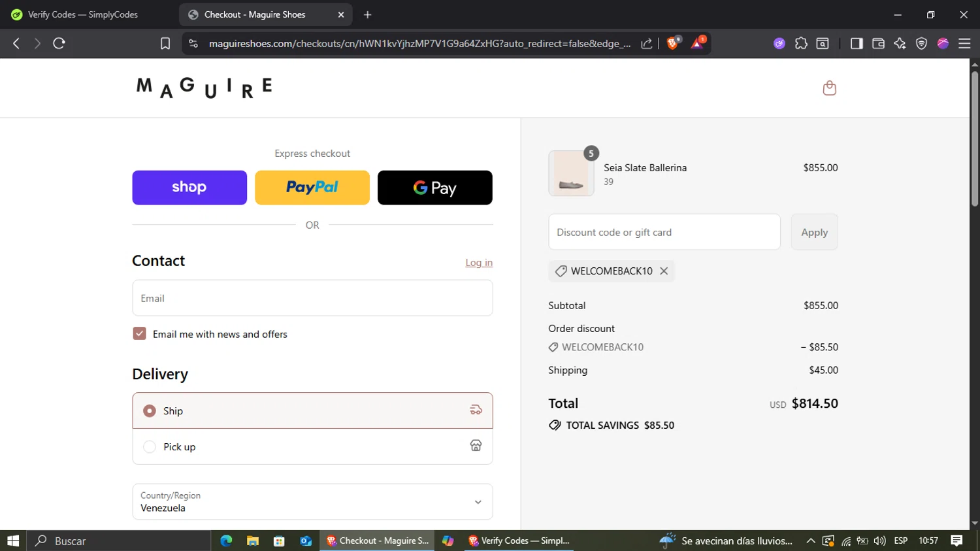The height and width of the screenshot is (551, 980).
Task: Pay with Shop Pay button
Action: click(189, 188)
